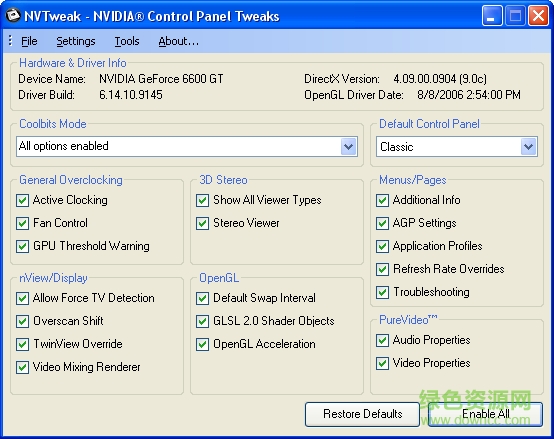Click the 'PureVideo' group label
The image size is (554, 439).
(x=408, y=320)
